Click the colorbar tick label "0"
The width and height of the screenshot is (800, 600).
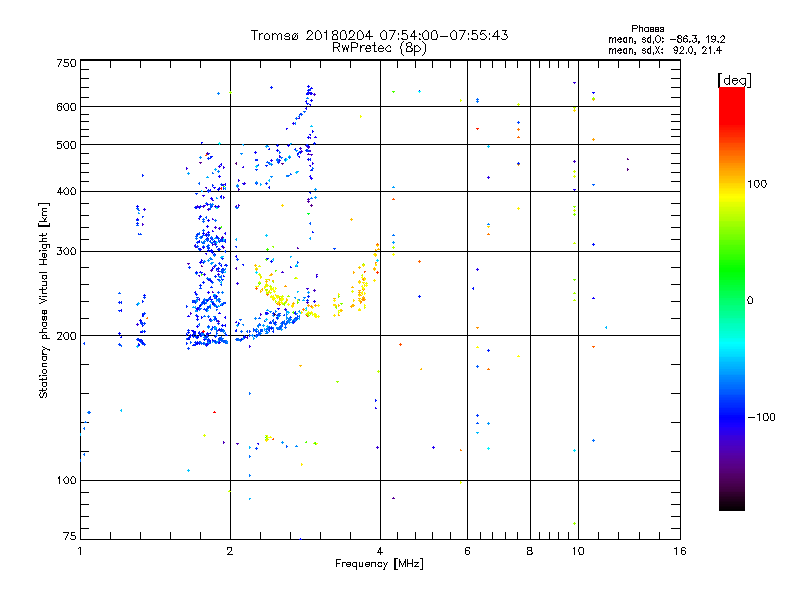click(x=750, y=301)
